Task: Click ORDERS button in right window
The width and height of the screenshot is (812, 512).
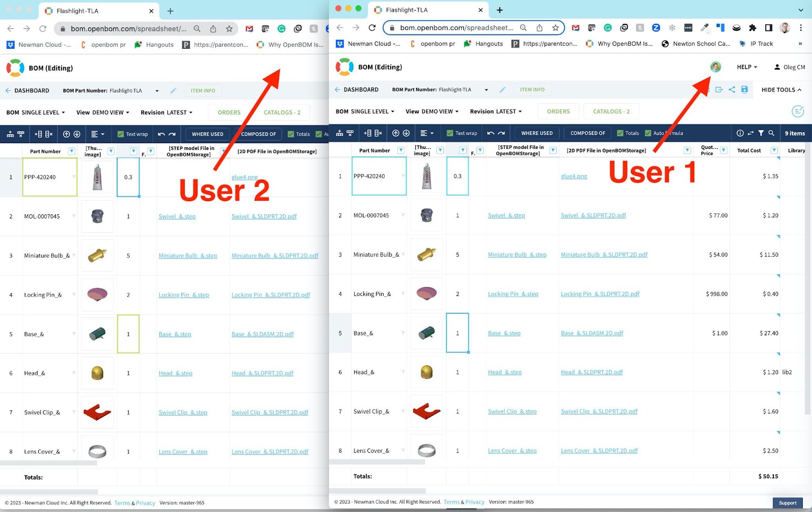Action: pyautogui.click(x=558, y=111)
